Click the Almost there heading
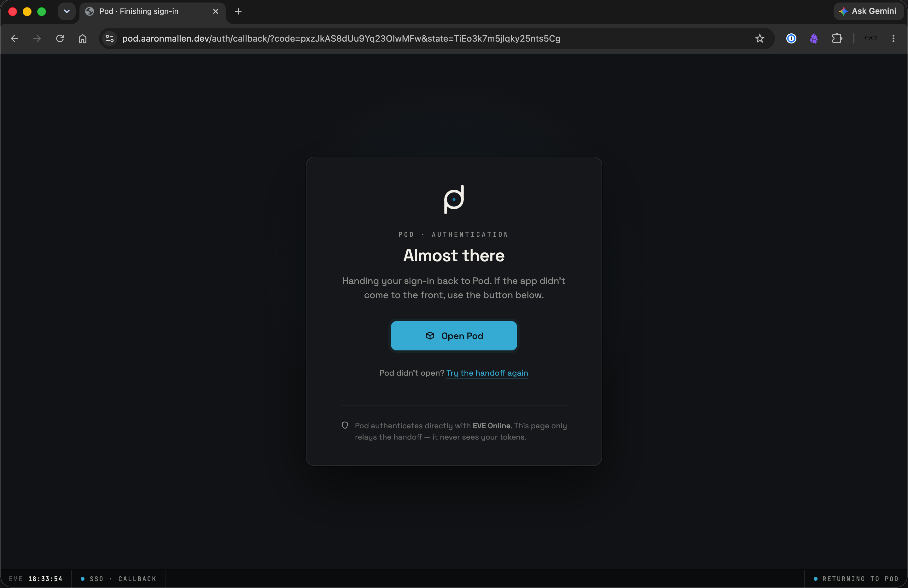The height and width of the screenshot is (588, 908). tap(454, 256)
